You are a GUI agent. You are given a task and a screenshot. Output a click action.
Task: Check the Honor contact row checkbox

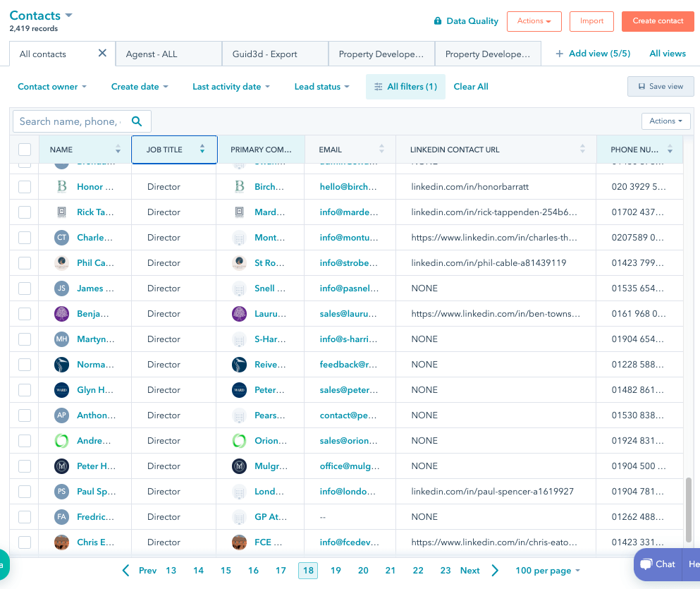(25, 187)
